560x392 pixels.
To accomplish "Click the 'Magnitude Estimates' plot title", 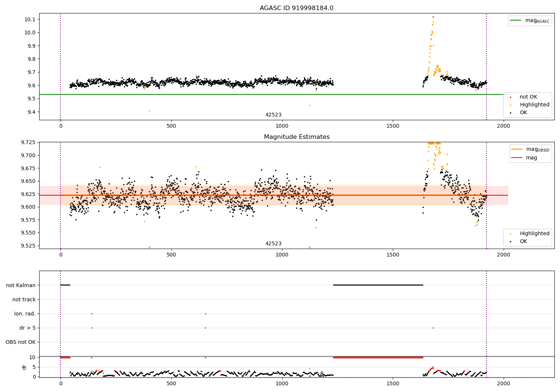I will tap(296, 137).
